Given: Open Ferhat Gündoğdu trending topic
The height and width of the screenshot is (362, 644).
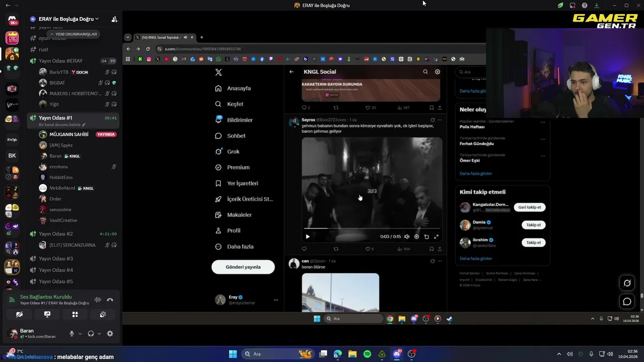Looking at the screenshot, I should coord(476,144).
